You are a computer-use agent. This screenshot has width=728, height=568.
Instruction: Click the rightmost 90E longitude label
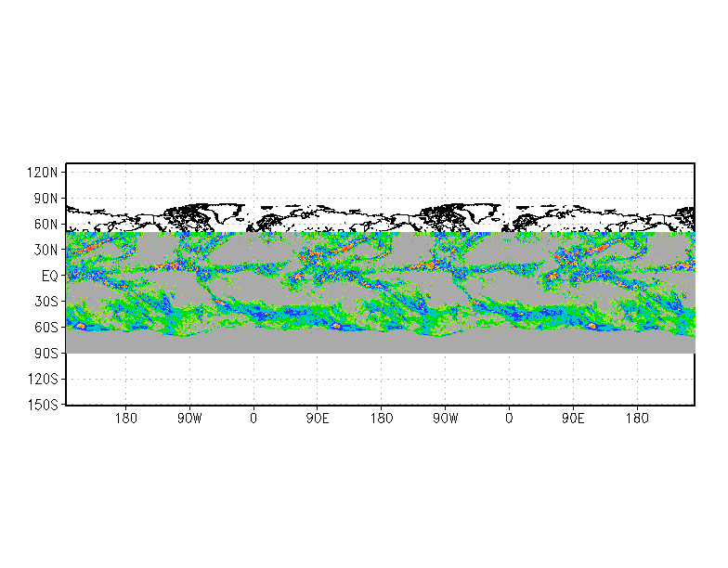(573, 419)
